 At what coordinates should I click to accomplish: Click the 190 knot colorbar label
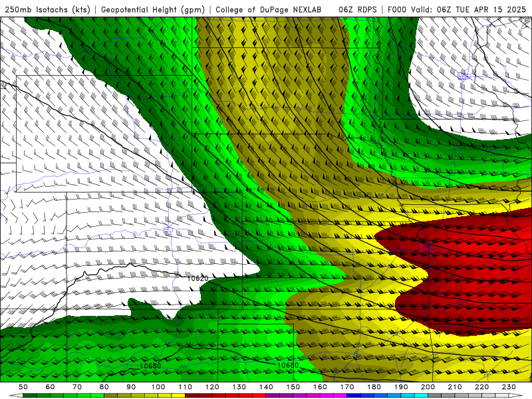coord(401,387)
